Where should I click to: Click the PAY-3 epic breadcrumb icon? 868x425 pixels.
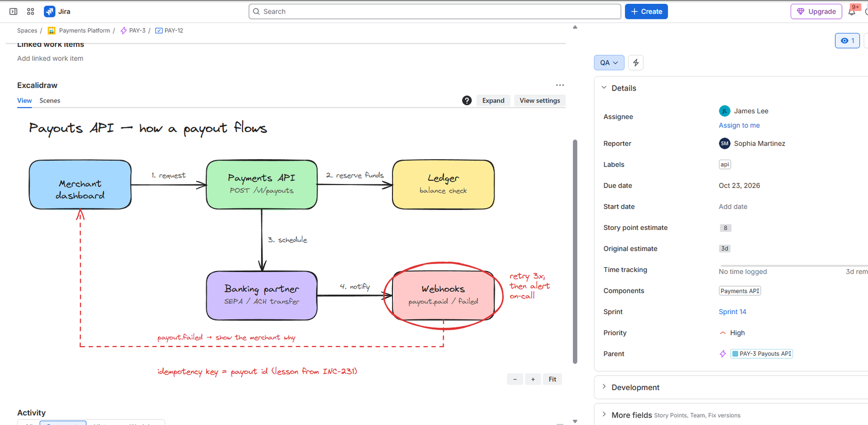(x=124, y=31)
